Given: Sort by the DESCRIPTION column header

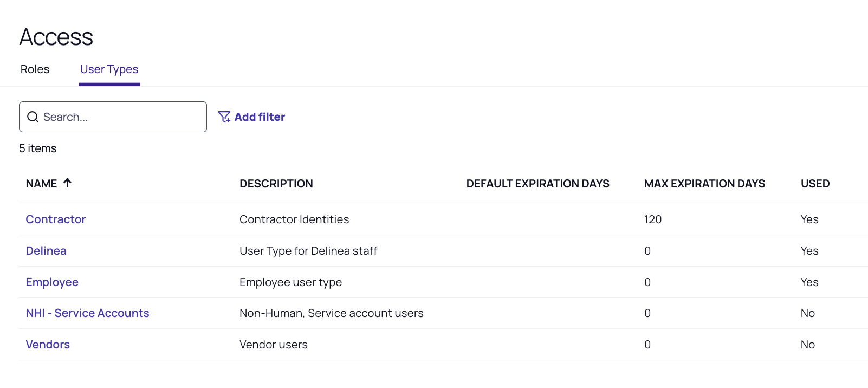Looking at the screenshot, I should [276, 184].
